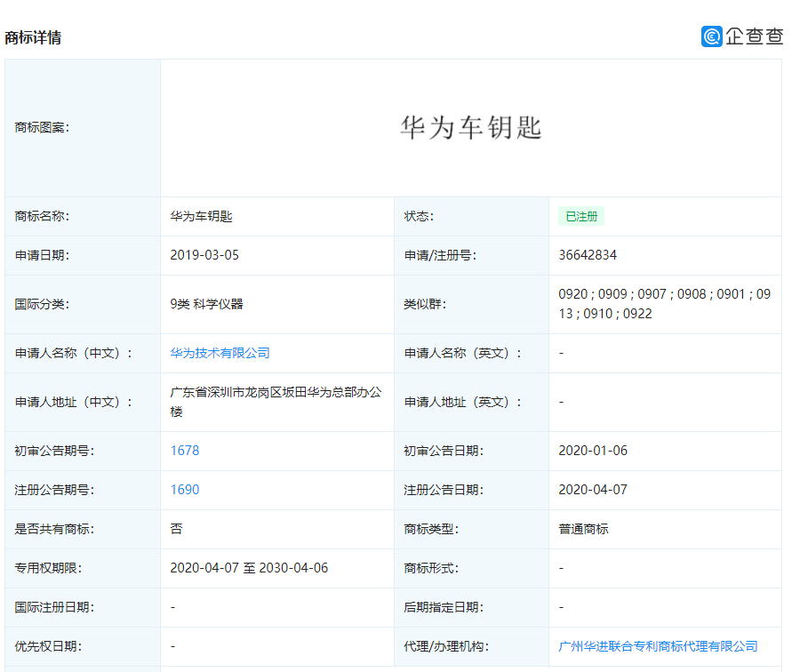Select the 9类 科学仪器 classification value
The height and width of the screenshot is (672, 792).
pos(206,304)
